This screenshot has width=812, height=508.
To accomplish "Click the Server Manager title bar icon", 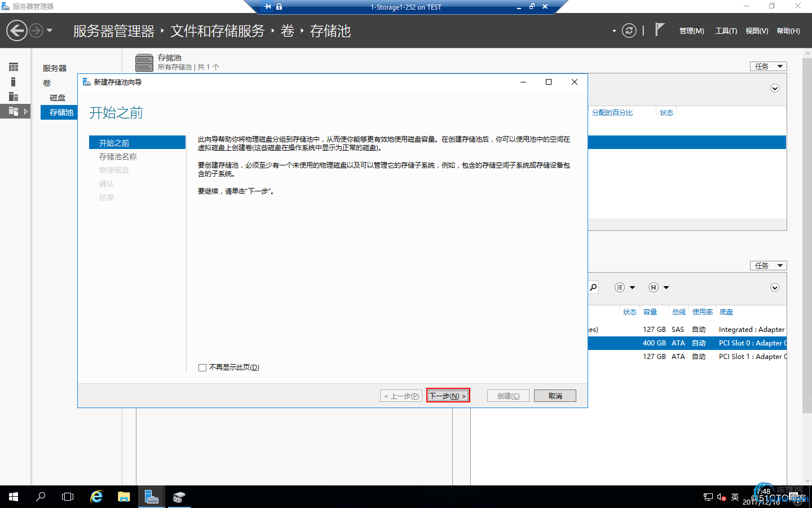I will [x=6, y=6].
